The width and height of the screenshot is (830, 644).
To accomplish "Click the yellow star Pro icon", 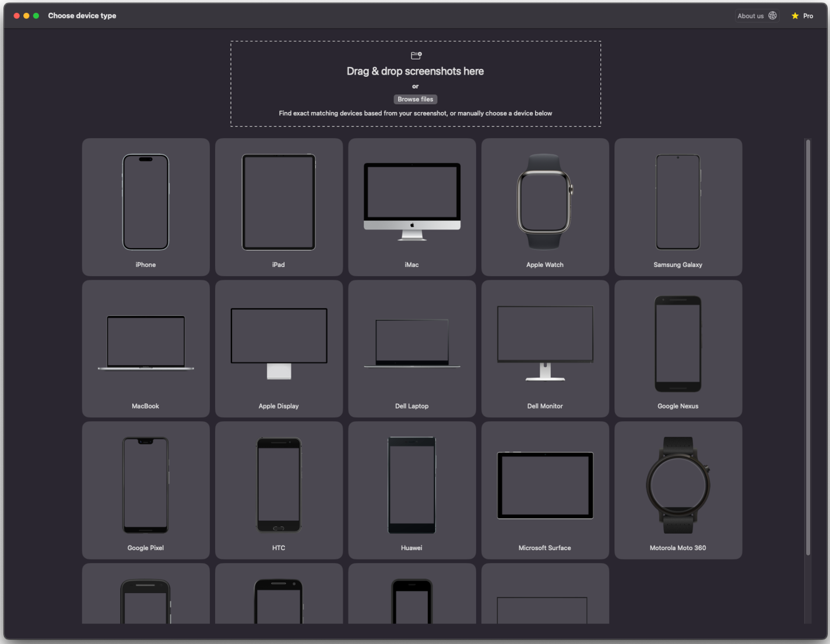I will click(x=795, y=16).
